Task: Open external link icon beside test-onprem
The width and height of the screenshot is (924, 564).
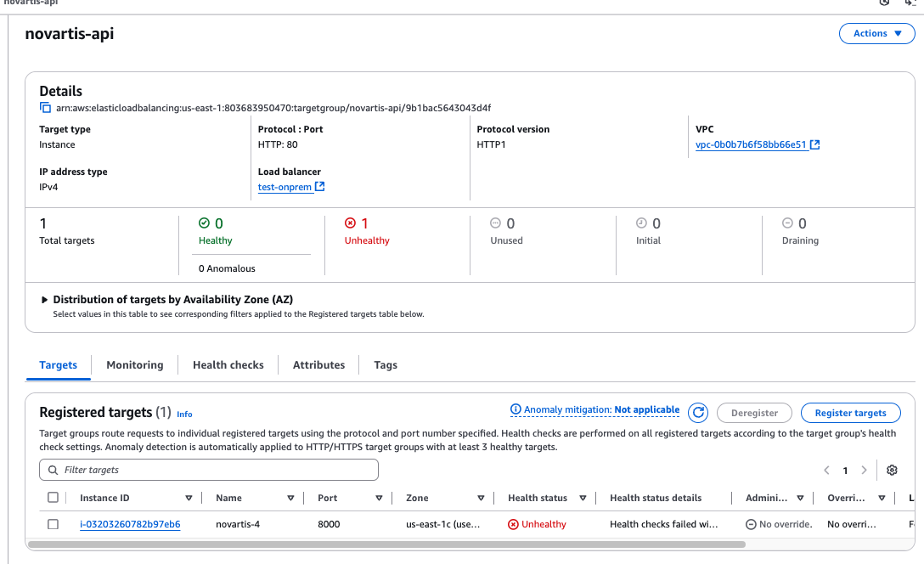Action: (x=320, y=186)
